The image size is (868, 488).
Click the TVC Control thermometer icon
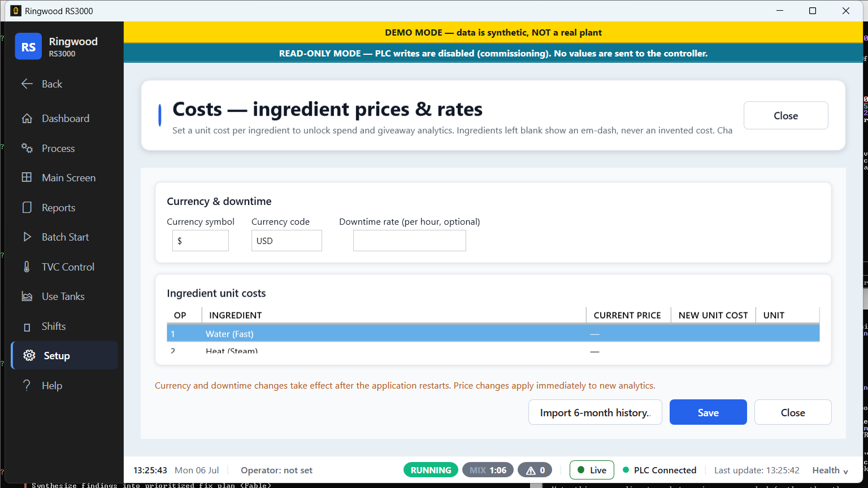27,267
